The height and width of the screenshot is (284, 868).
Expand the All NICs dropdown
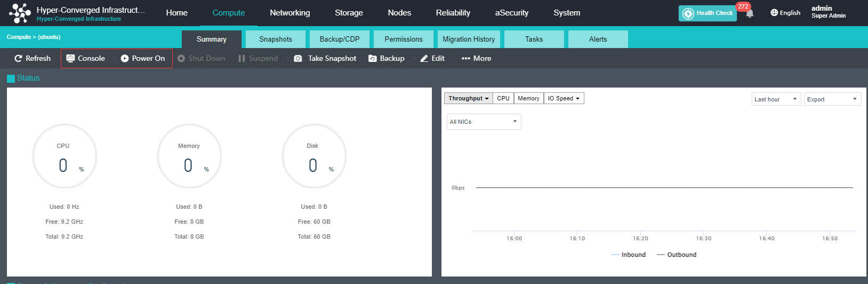pyautogui.click(x=484, y=122)
